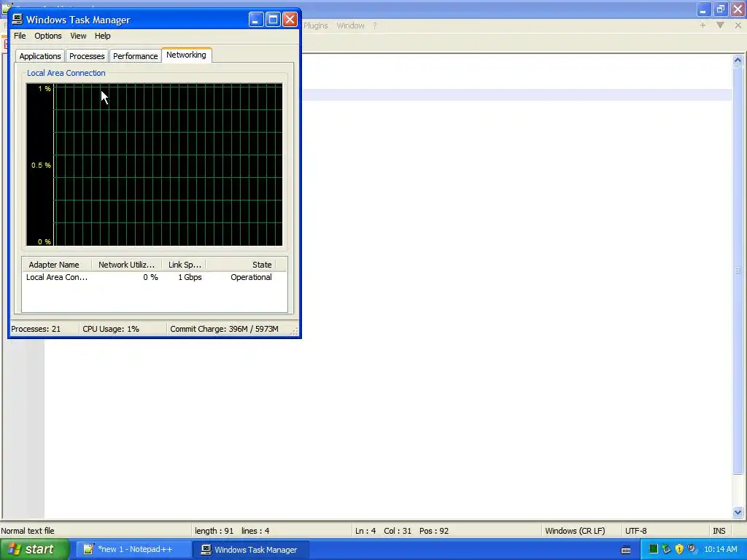
Task: Select the Networking tab
Action: (x=186, y=55)
